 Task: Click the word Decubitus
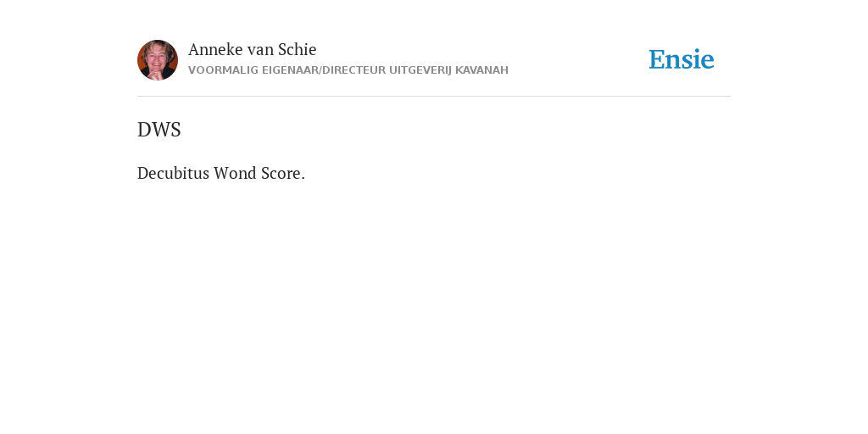pos(173,173)
